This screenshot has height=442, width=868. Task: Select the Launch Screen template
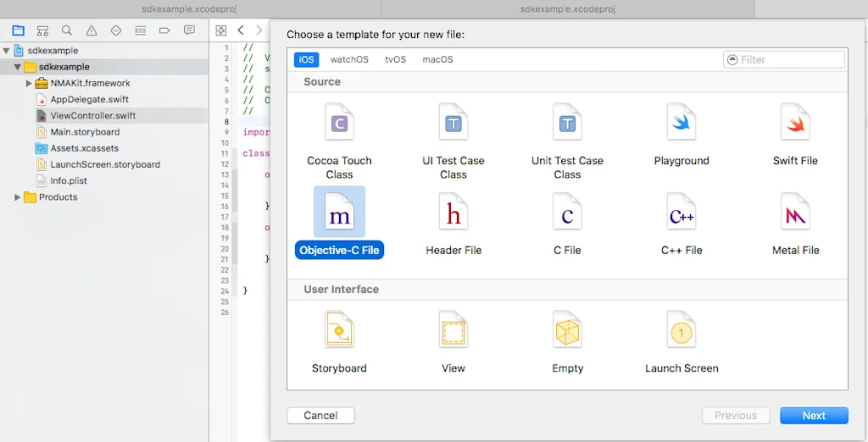pos(682,342)
